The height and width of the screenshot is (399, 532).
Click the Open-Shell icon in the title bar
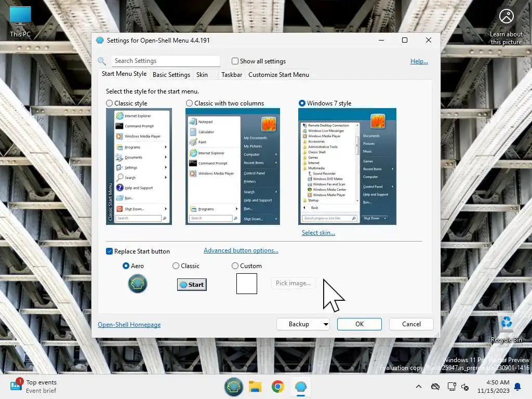[x=100, y=41]
